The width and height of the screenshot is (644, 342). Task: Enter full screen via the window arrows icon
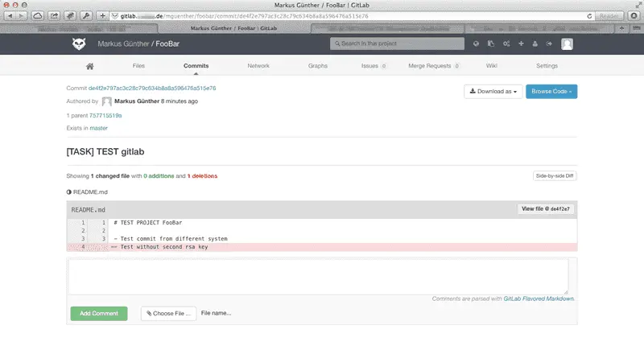pyautogui.click(x=638, y=5)
